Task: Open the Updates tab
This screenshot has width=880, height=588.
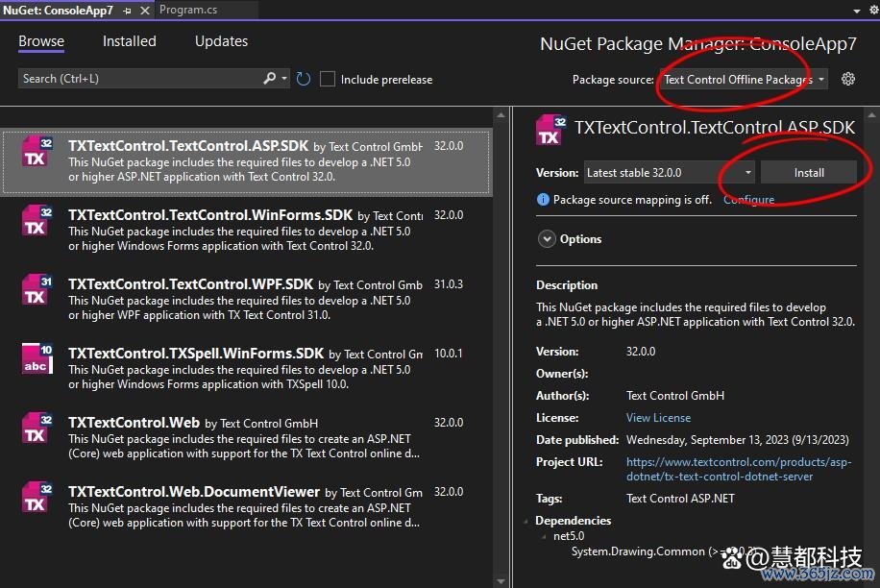Action: click(x=221, y=41)
